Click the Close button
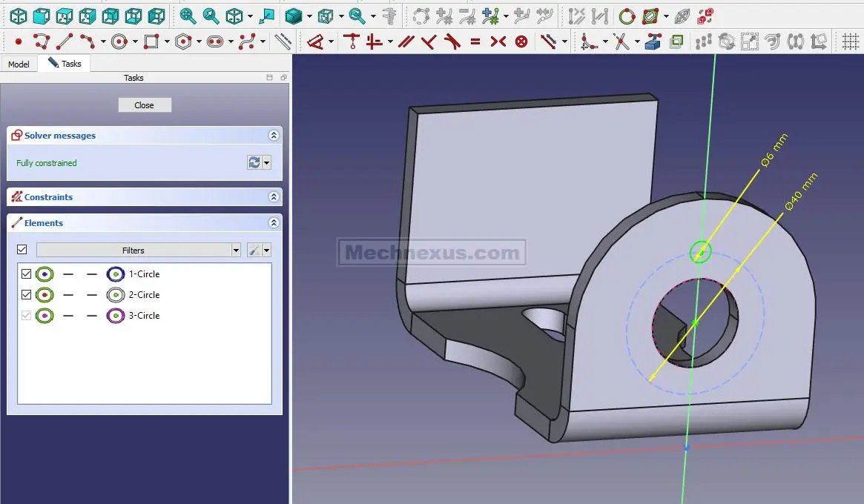 [145, 105]
